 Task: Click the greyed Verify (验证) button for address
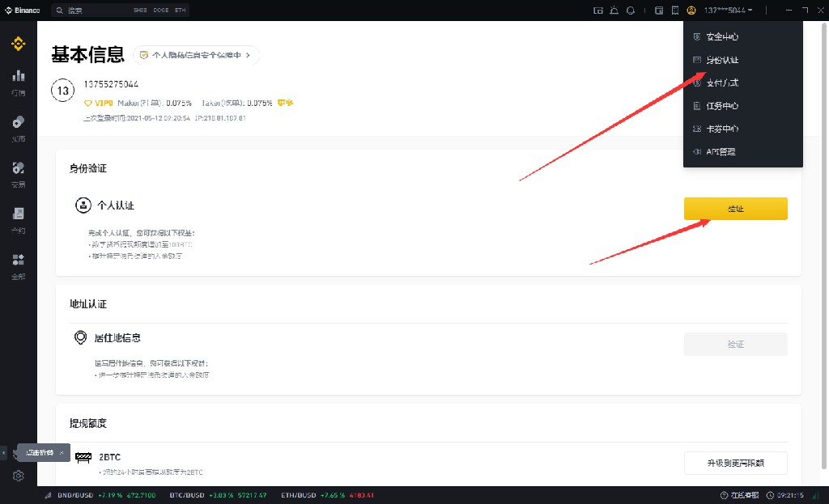[x=735, y=344]
